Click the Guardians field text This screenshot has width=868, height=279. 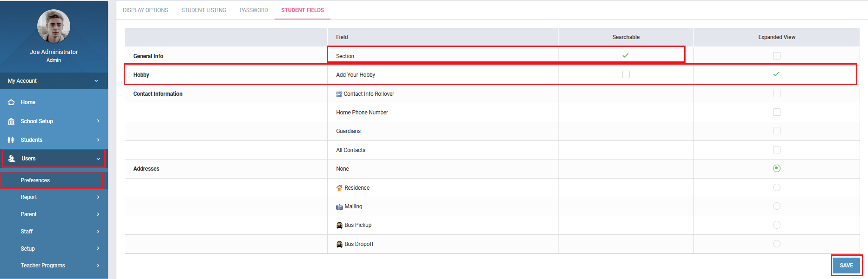coord(349,131)
